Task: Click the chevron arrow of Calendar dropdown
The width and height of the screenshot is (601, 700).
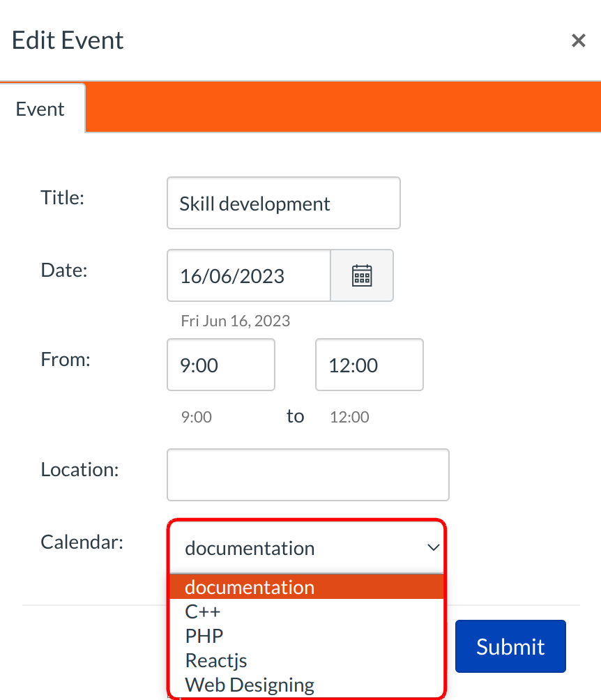Action: (x=433, y=548)
